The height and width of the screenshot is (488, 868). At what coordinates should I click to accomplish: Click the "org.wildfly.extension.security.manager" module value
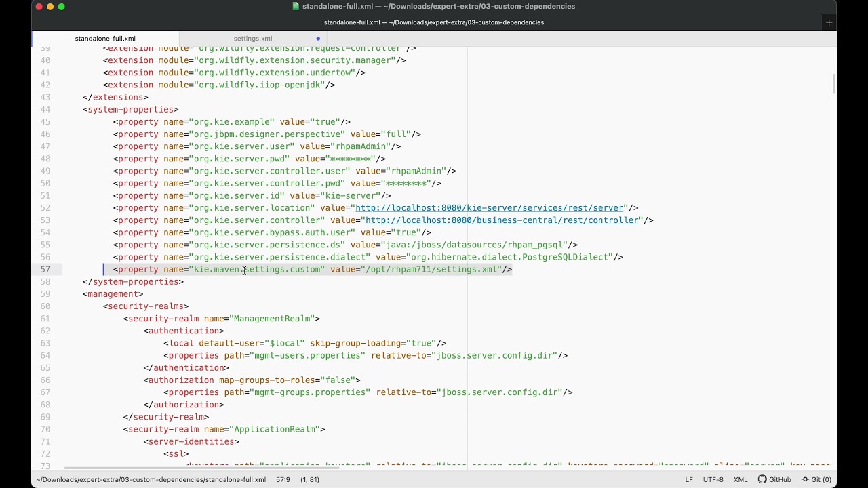click(295, 60)
